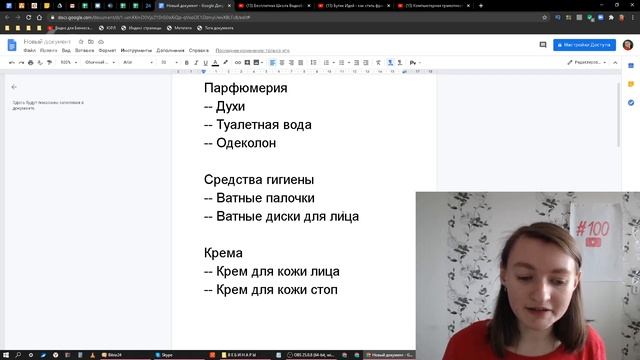Click the decrease indent icon
The height and width of the screenshot is (360, 640).
click(x=356, y=62)
